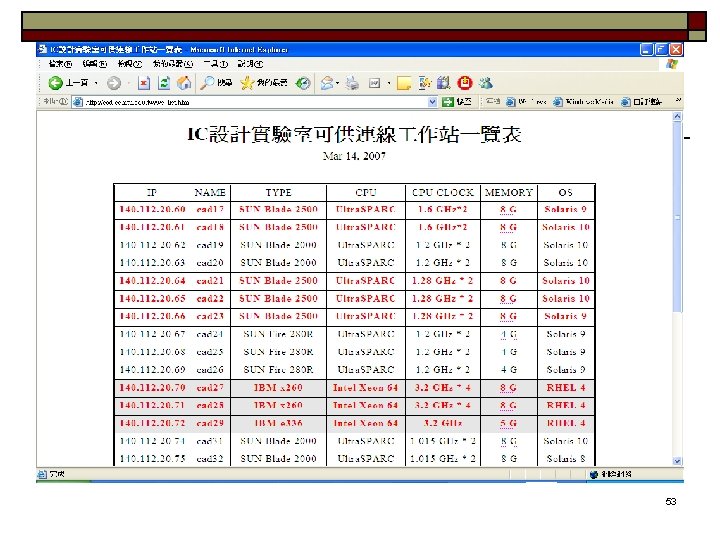Open the Favorites (我的最愛) menu in menu bar
Image resolution: width=720 pixels, height=540 pixels.
pyautogui.click(x=173, y=64)
